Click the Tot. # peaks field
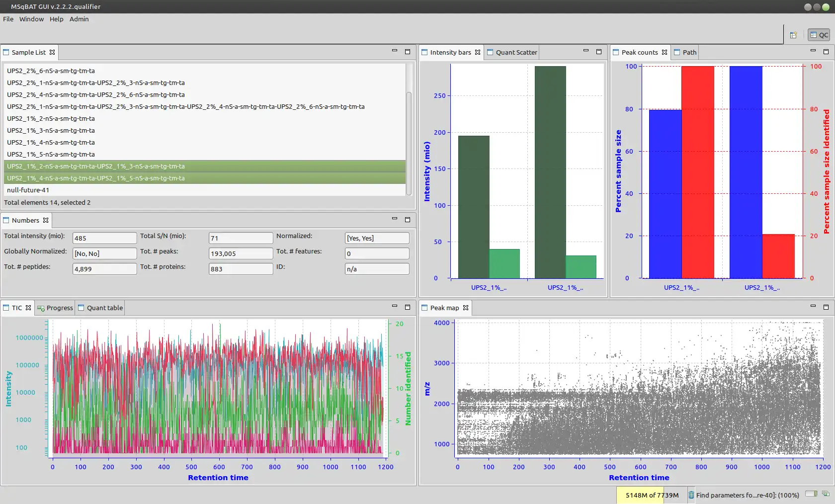 pyautogui.click(x=241, y=253)
